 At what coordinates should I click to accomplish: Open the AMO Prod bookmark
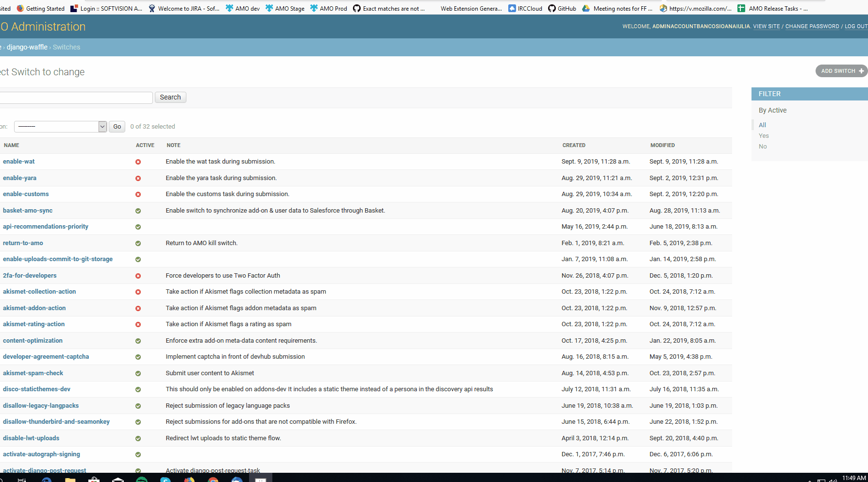(x=329, y=8)
